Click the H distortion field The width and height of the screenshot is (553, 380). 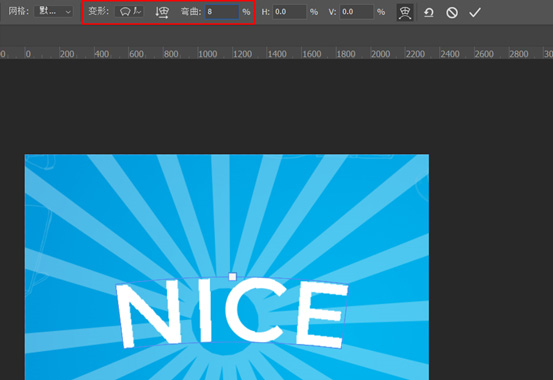click(x=289, y=12)
